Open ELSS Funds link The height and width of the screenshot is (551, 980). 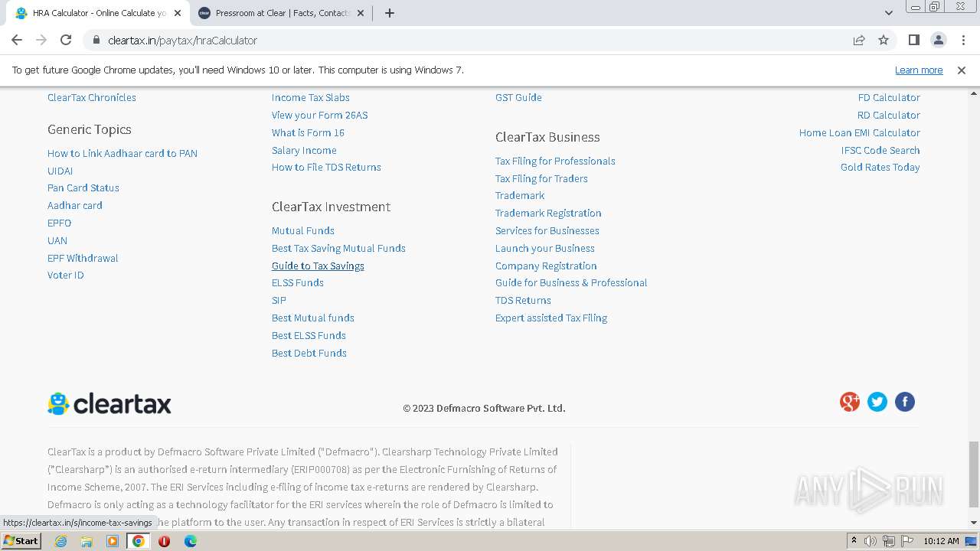coord(298,282)
